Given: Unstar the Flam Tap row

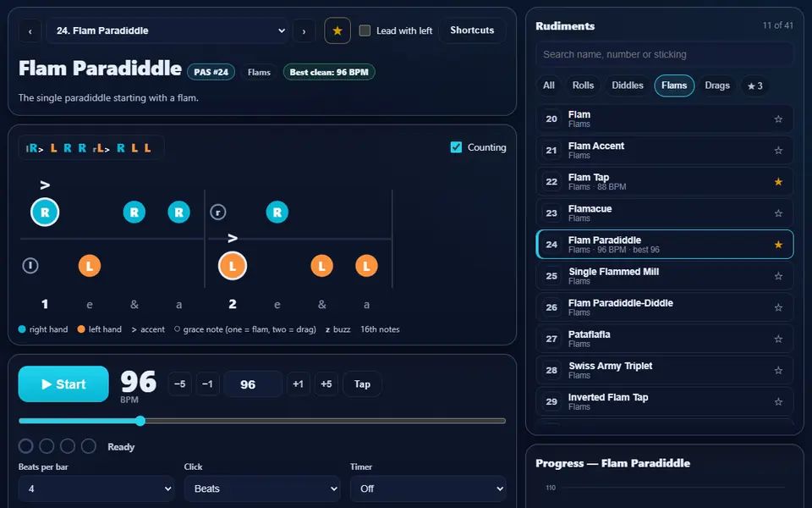Looking at the screenshot, I should pyautogui.click(x=778, y=182).
